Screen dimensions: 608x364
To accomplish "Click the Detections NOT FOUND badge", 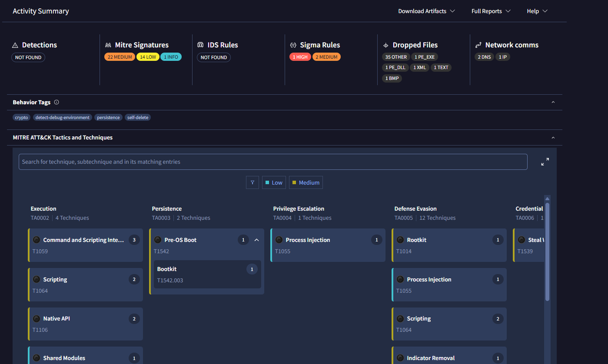I will tap(28, 57).
